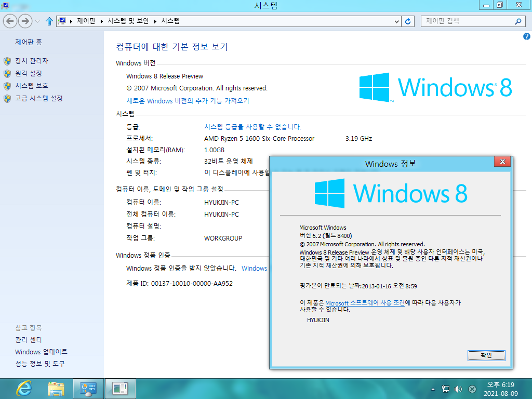The image size is (532, 399).
Task: Click shield icon beside 시스템 보호
Action: click(x=7, y=86)
